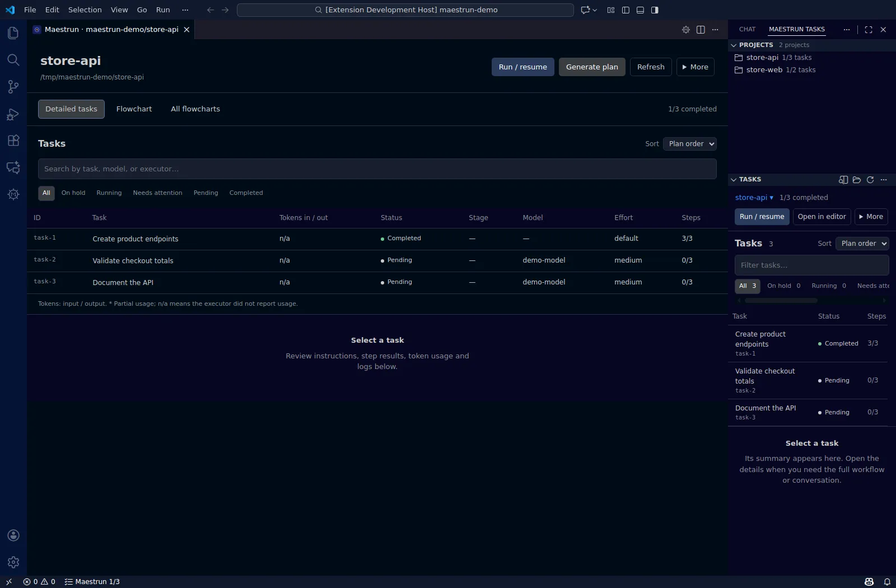Collapse the TASKS section in side panel
This screenshot has width=896, height=588.
(734, 180)
